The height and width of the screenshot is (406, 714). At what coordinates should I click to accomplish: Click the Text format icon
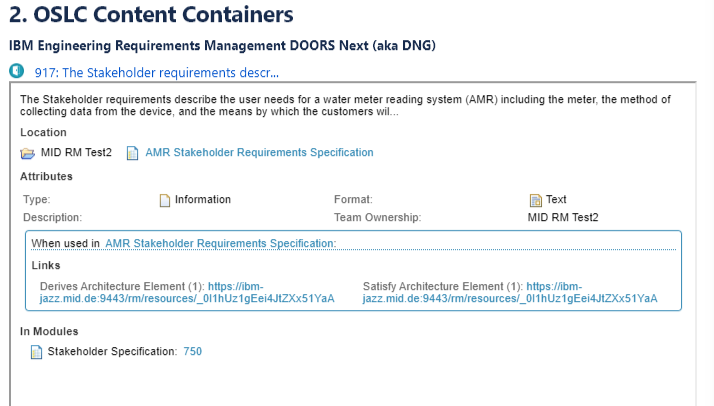tap(535, 200)
